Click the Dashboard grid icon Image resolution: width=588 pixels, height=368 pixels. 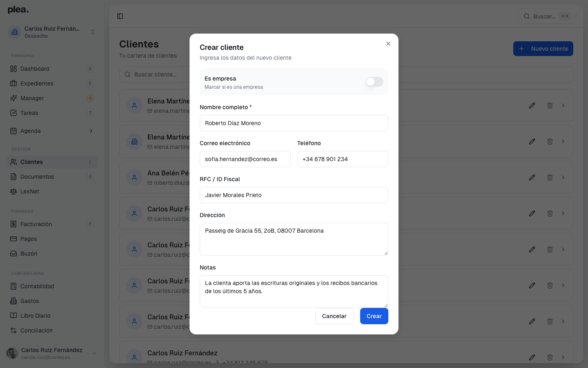point(13,69)
